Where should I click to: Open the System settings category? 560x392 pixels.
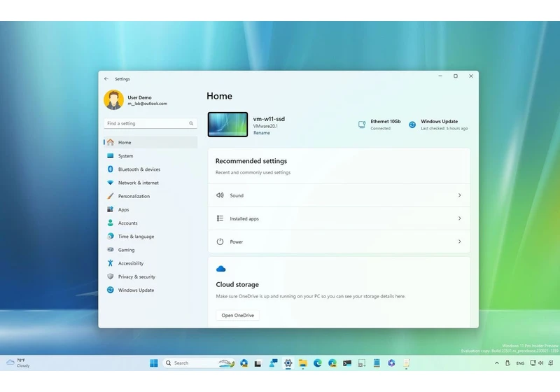pos(150,156)
